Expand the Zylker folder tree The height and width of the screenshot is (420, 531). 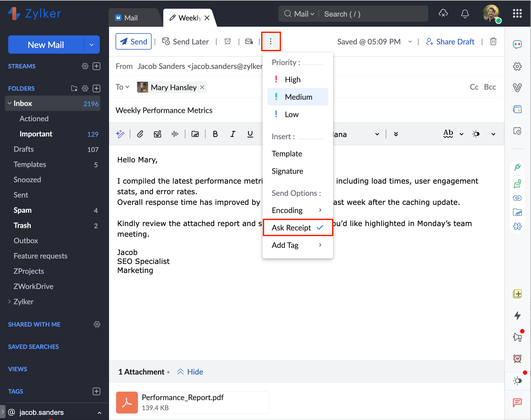point(10,302)
